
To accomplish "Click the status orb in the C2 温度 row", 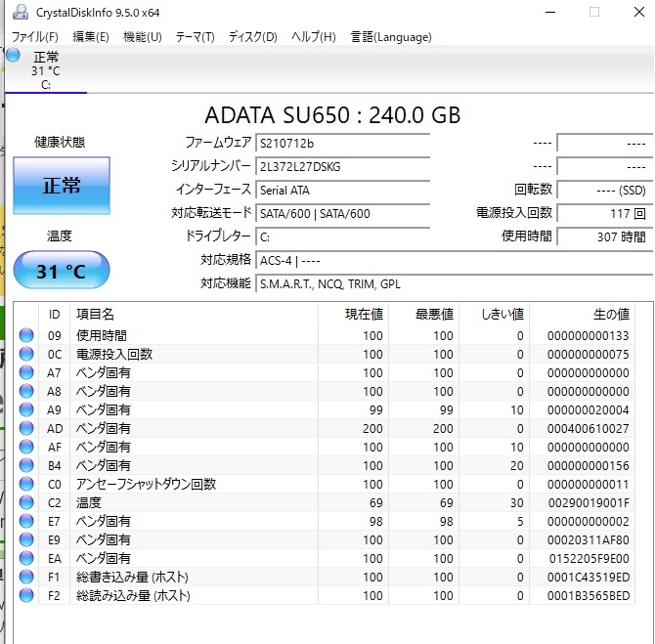I will 26,502.
